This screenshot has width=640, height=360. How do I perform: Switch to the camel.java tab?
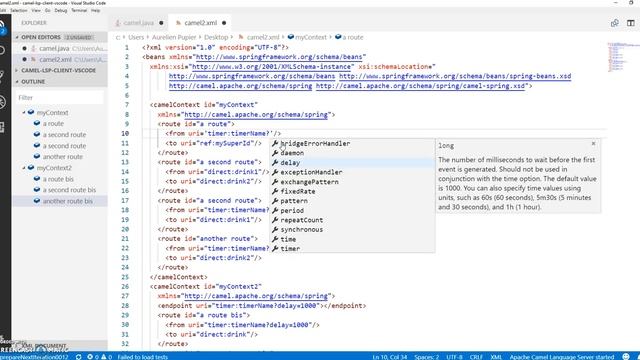(x=138, y=23)
